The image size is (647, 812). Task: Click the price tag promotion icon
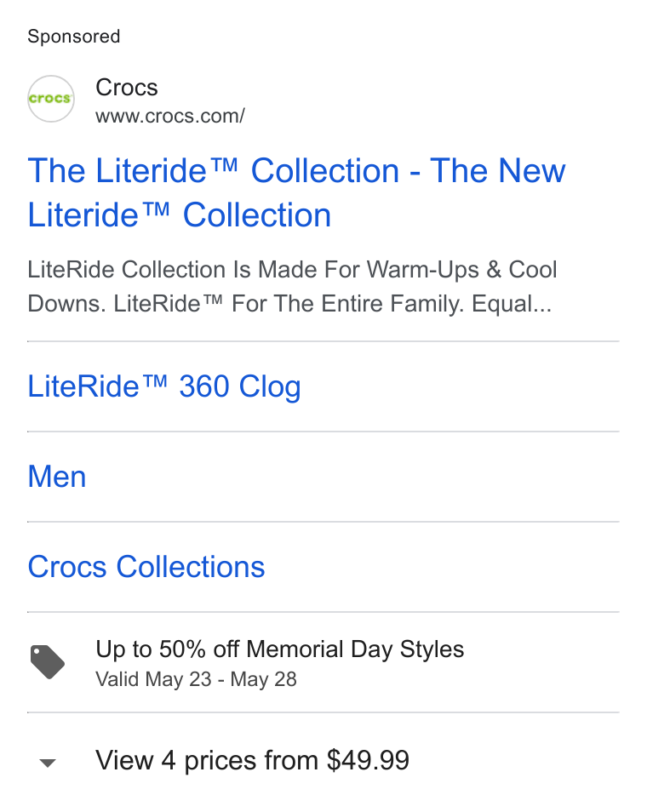coord(47,662)
